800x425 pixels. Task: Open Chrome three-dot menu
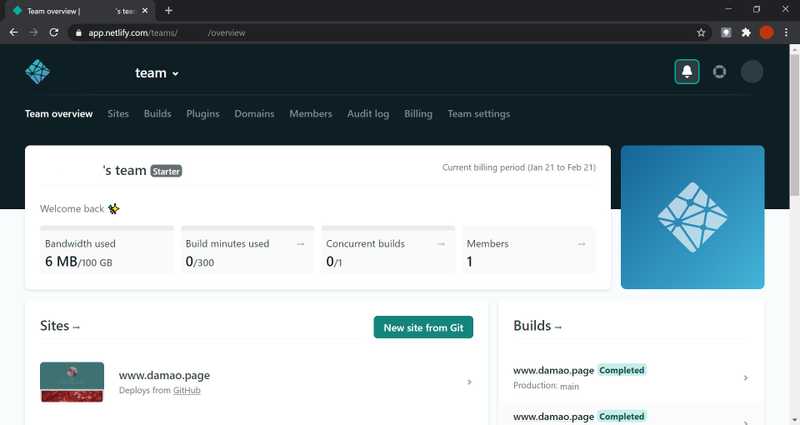(786, 33)
